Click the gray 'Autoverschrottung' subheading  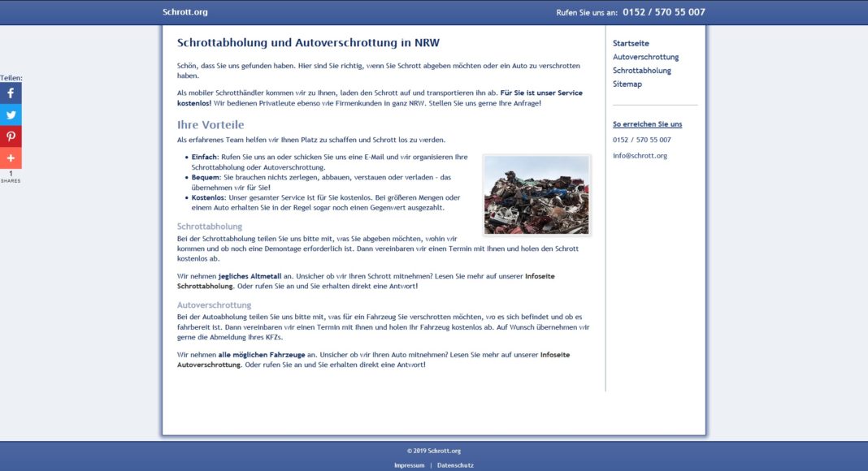(x=215, y=305)
